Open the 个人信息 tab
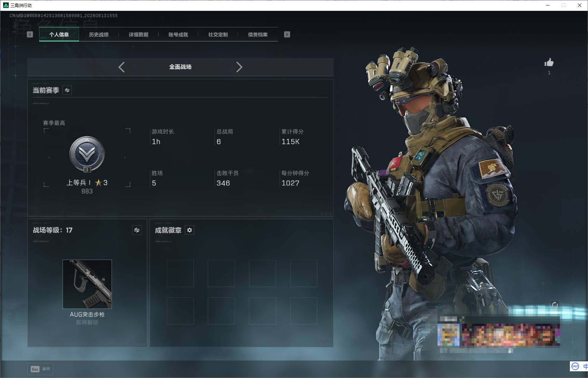588x378 pixels. (x=59, y=34)
